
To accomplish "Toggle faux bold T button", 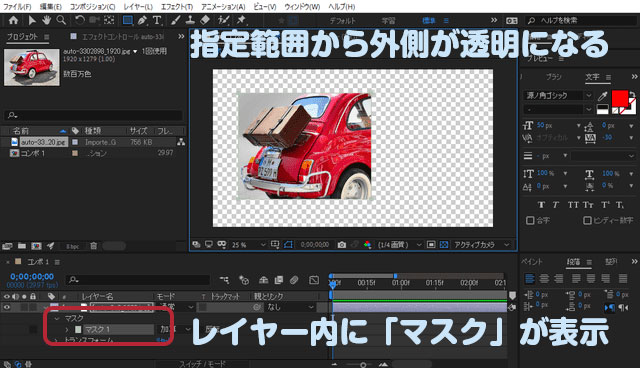I will (541, 204).
